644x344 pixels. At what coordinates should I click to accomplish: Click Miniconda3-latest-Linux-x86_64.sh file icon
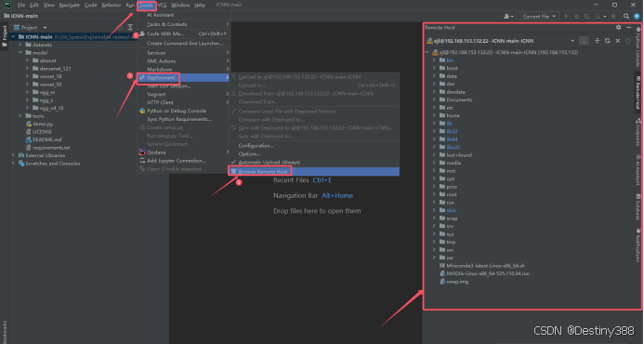coord(442,266)
